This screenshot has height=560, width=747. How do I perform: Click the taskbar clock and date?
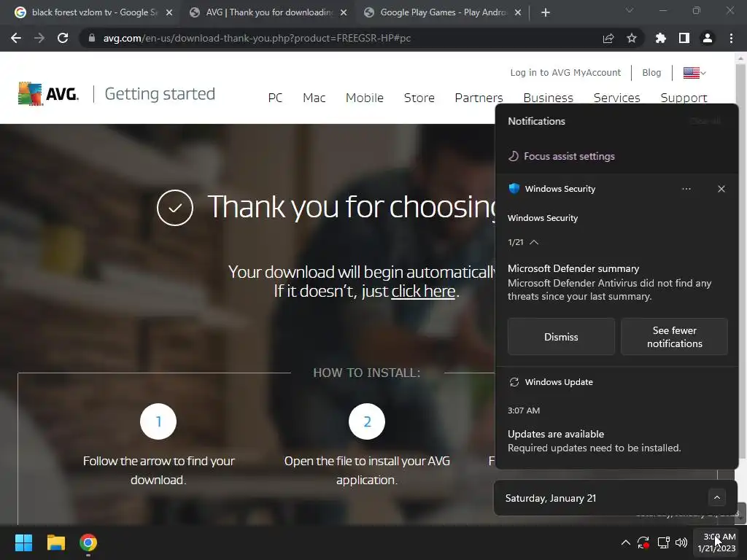pos(716,542)
